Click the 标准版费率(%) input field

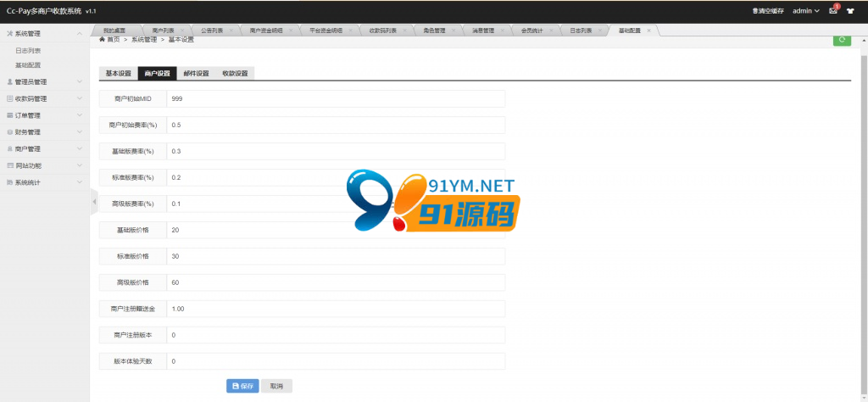[336, 178]
